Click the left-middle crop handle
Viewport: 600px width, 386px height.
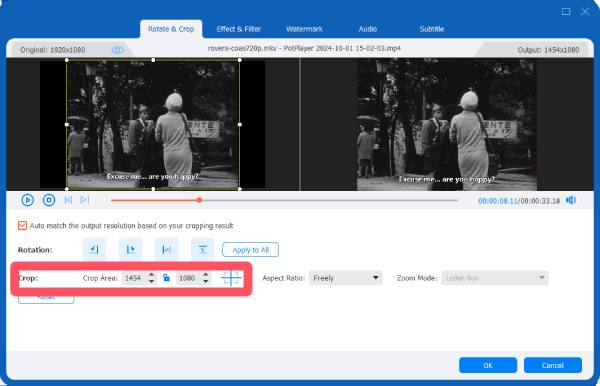[x=67, y=124]
